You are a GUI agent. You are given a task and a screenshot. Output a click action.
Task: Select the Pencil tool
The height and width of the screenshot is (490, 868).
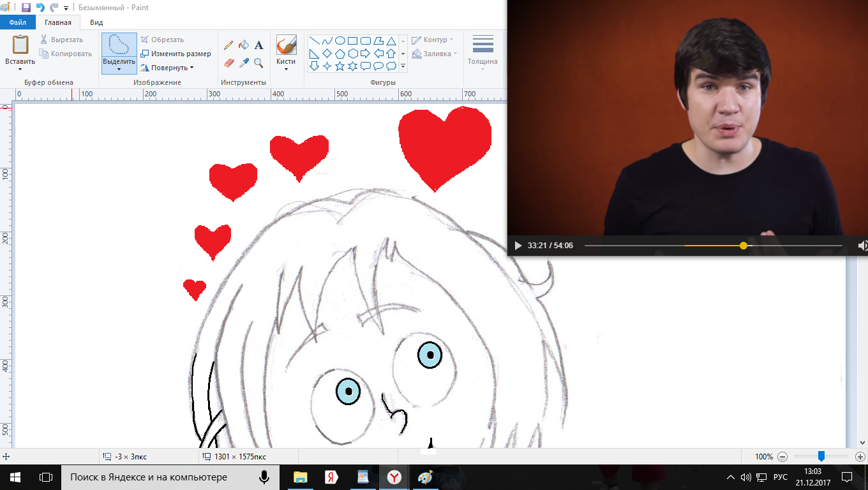228,45
